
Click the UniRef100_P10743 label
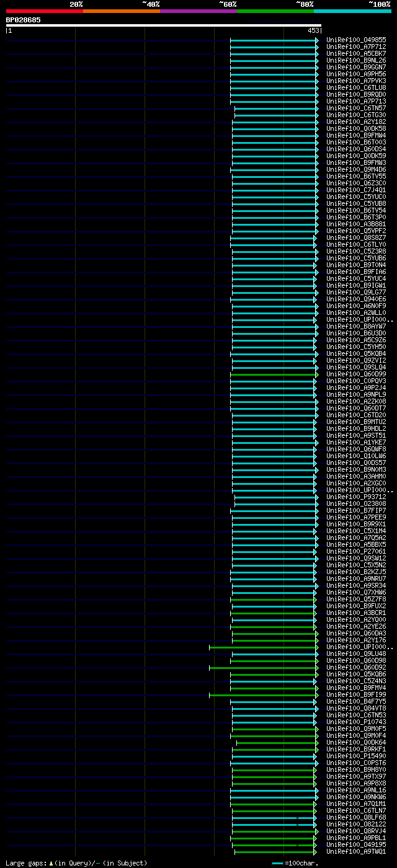pos(356,722)
